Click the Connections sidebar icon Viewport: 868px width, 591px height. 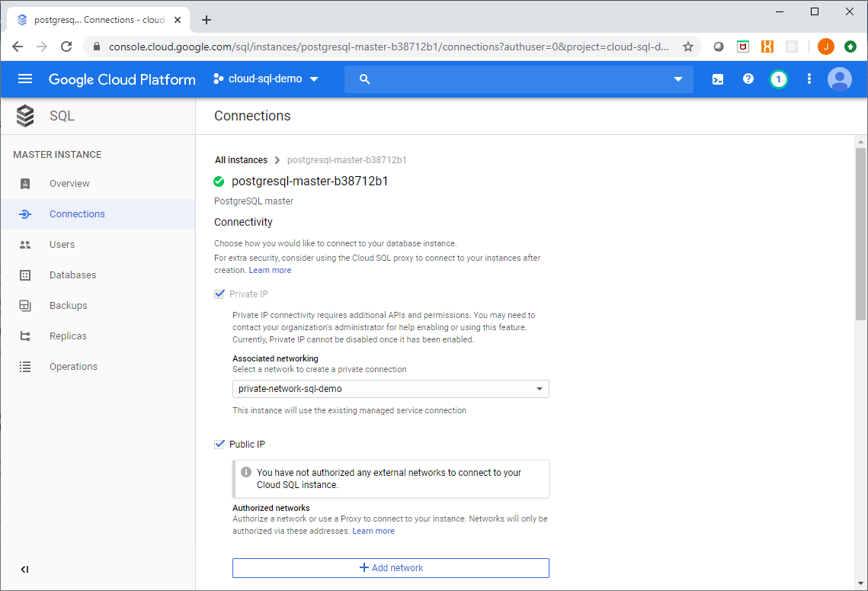coord(25,214)
